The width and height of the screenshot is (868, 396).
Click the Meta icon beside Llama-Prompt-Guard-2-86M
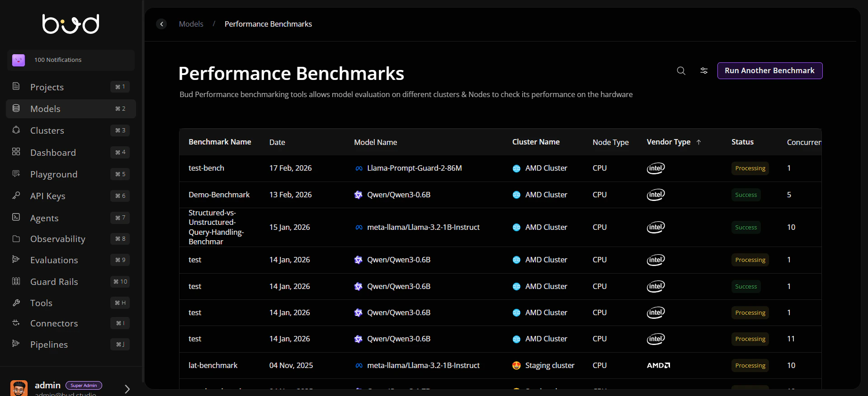[359, 168]
